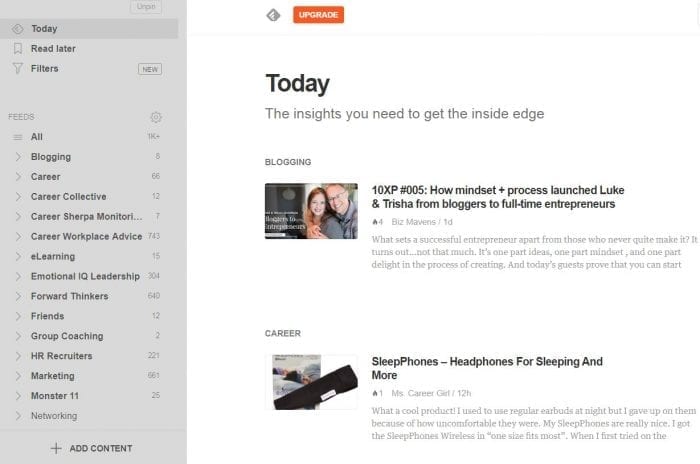This screenshot has height=464, width=700.
Task: Click the Feedly logo icon beside Upgrade
Action: (x=273, y=15)
